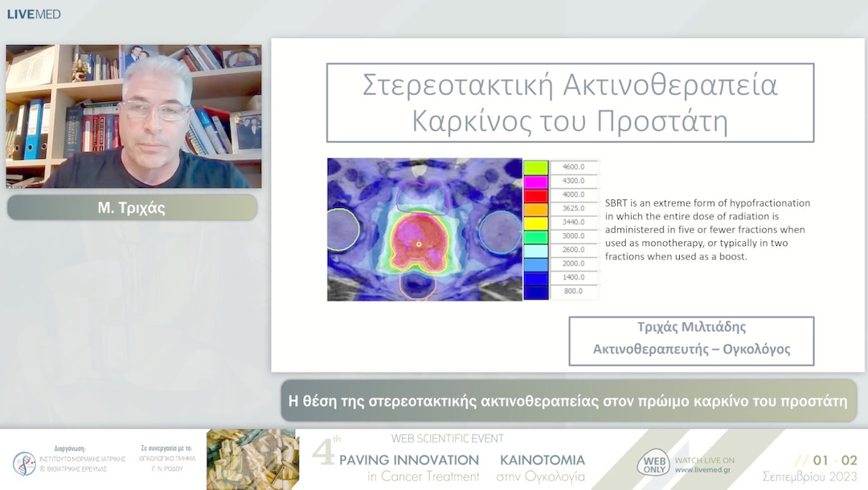Click the 2000.0 dose value

pos(574,263)
